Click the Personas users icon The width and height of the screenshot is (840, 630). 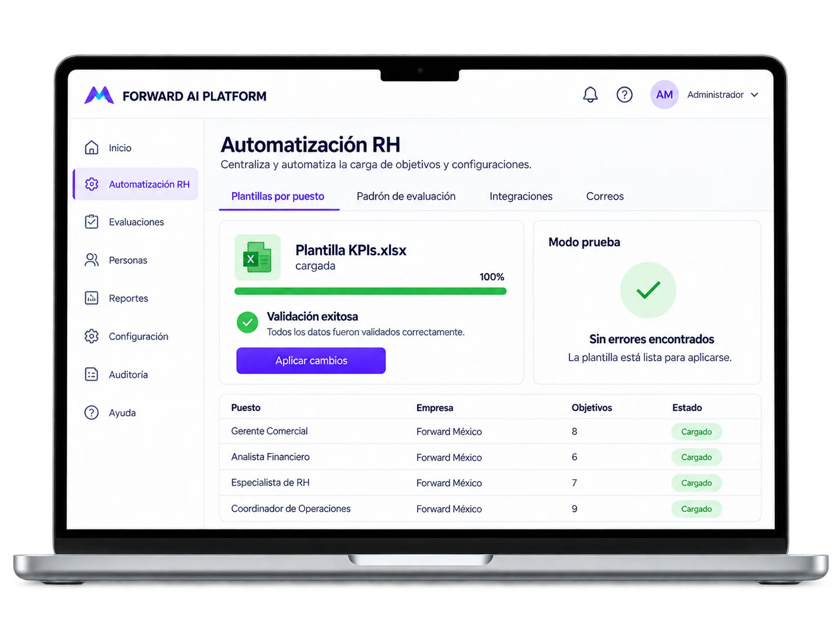coord(92,260)
